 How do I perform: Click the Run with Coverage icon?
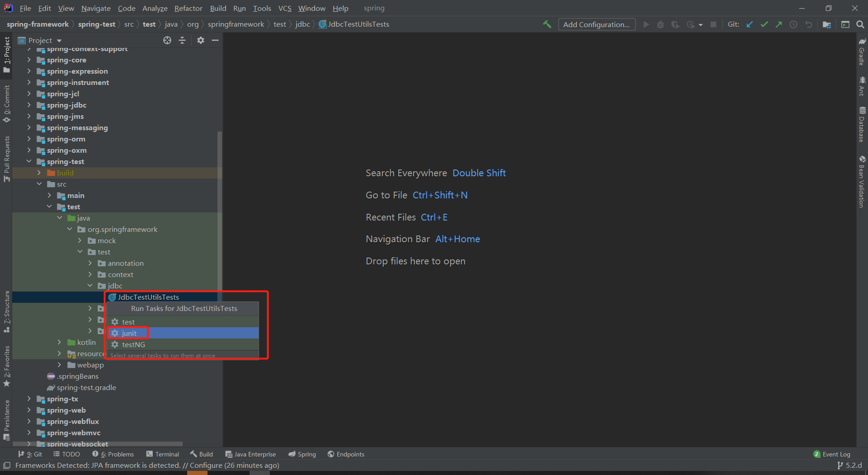point(675,24)
